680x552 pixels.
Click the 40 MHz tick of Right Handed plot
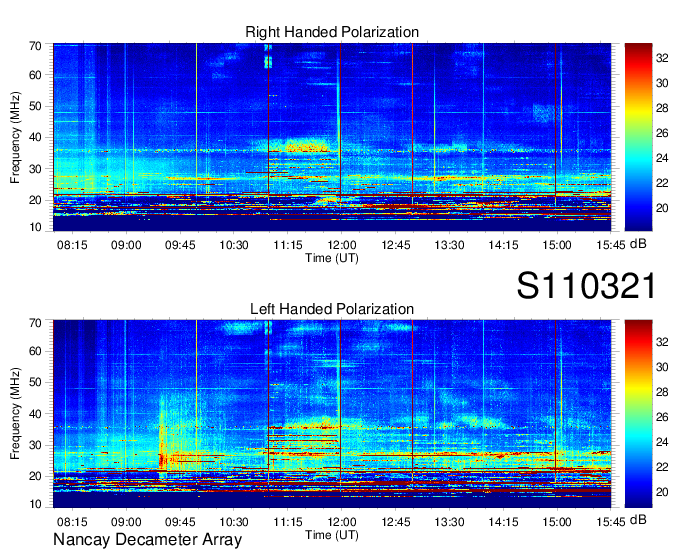pos(35,137)
